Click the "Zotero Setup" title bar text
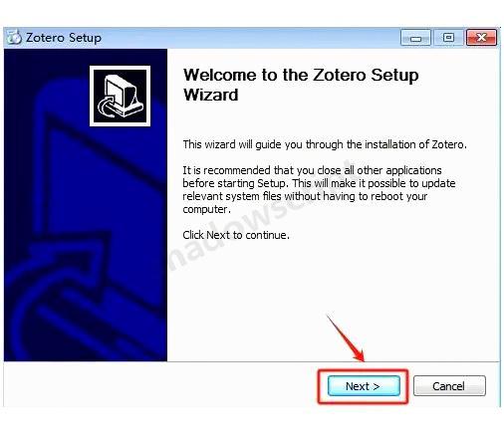The width and height of the screenshot is (504, 435). click(64, 38)
